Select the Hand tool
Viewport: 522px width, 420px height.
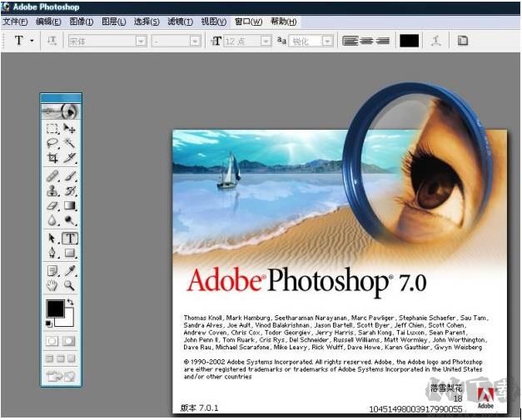coord(52,285)
